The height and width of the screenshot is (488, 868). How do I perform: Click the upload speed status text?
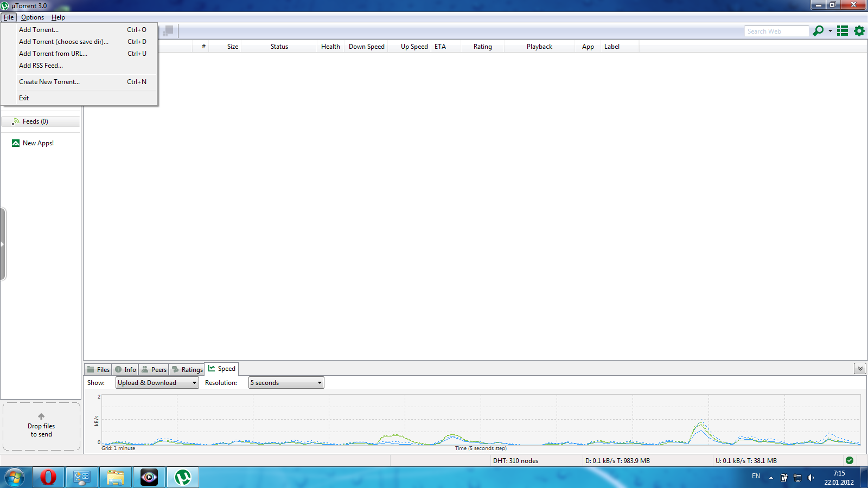pyautogui.click(x=746, y=461)
